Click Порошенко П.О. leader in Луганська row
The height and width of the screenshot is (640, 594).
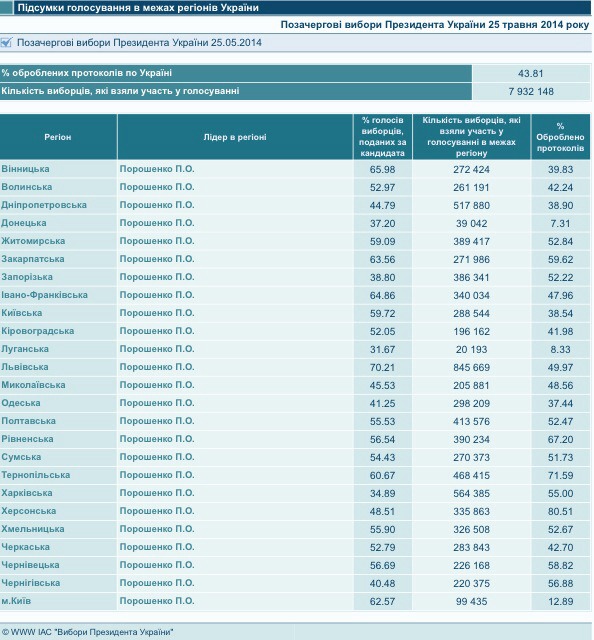157,349
